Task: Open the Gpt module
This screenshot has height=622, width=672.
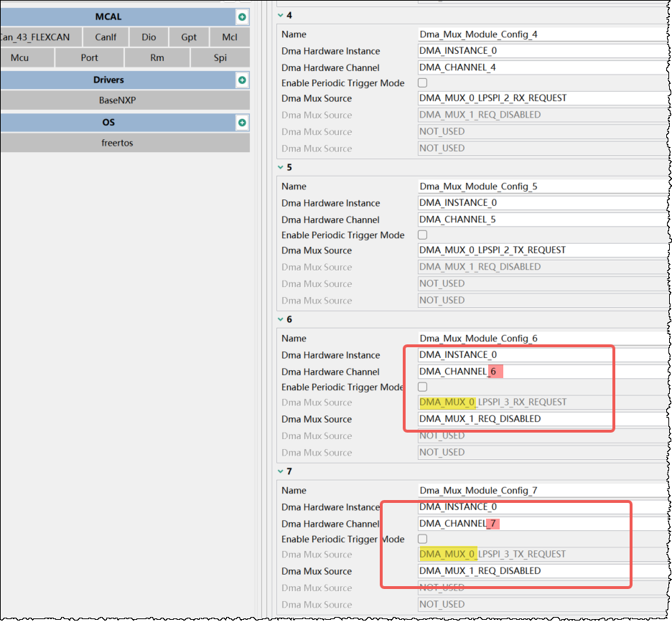Action: (189, 37)
